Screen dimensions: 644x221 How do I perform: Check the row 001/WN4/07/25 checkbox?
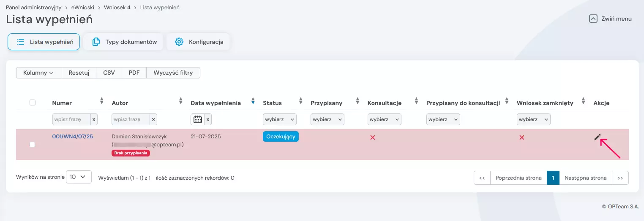click(33, 145)
